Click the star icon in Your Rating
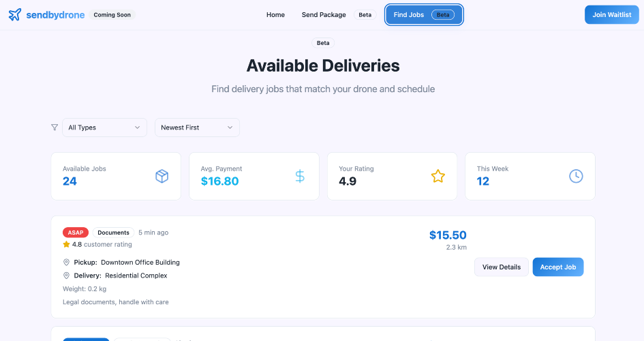This screenshot has width=644, height=341. tap(438, 176)
